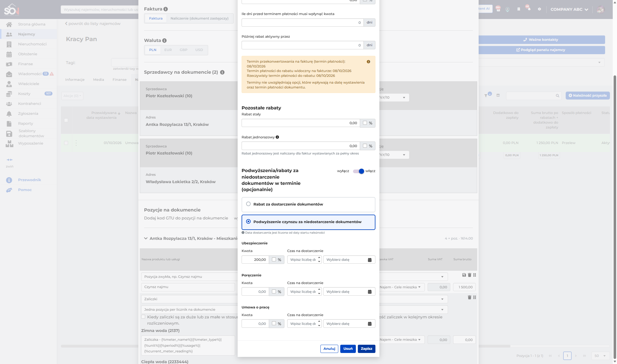617x364 pixels.
Task: Collapse Antka Rozpylacza 13/1 positions section
Action: 146,239
